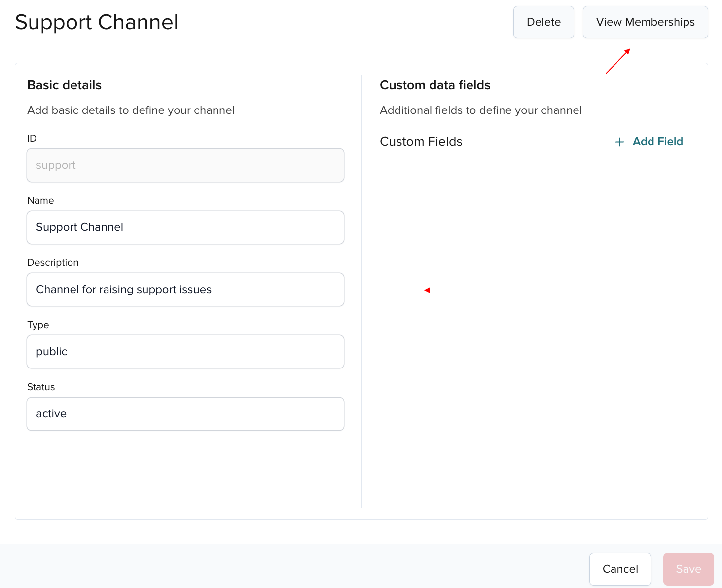Click into the Description text field

point(185,290)
